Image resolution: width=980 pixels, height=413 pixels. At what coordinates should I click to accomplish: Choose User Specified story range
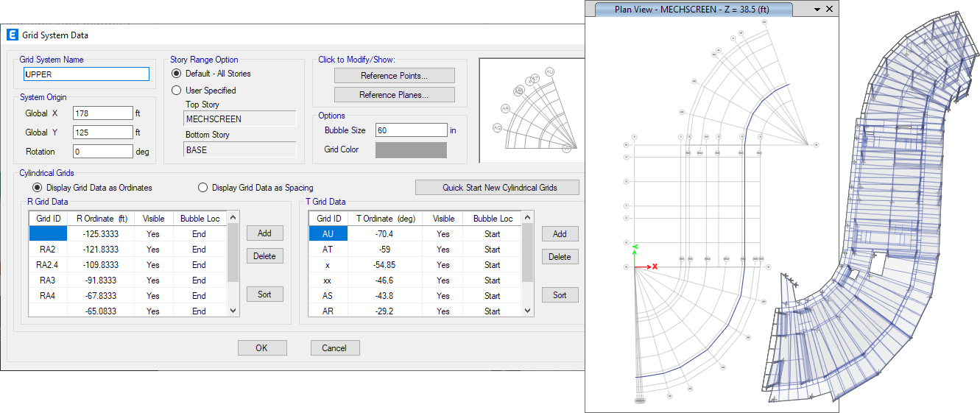click(176, 91)
